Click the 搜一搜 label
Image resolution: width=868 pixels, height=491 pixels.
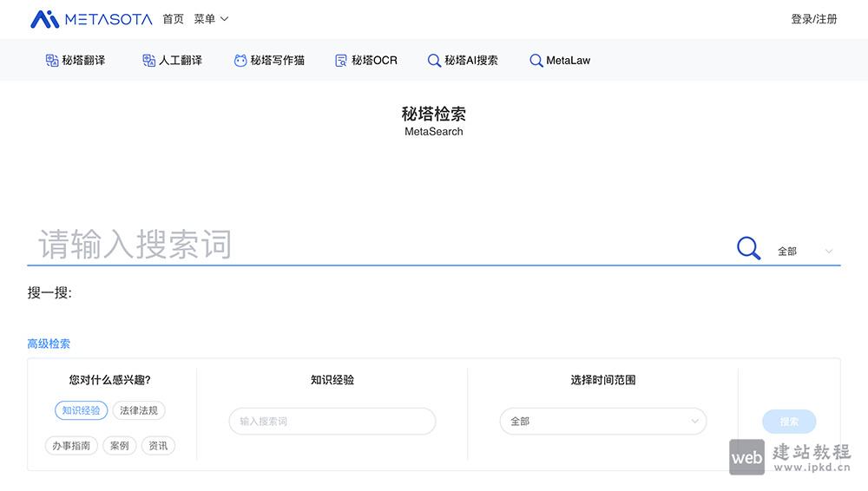point(49,292)
